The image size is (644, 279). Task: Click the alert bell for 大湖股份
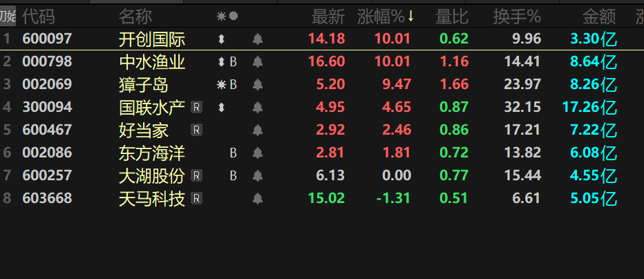(x=258, y=176)
